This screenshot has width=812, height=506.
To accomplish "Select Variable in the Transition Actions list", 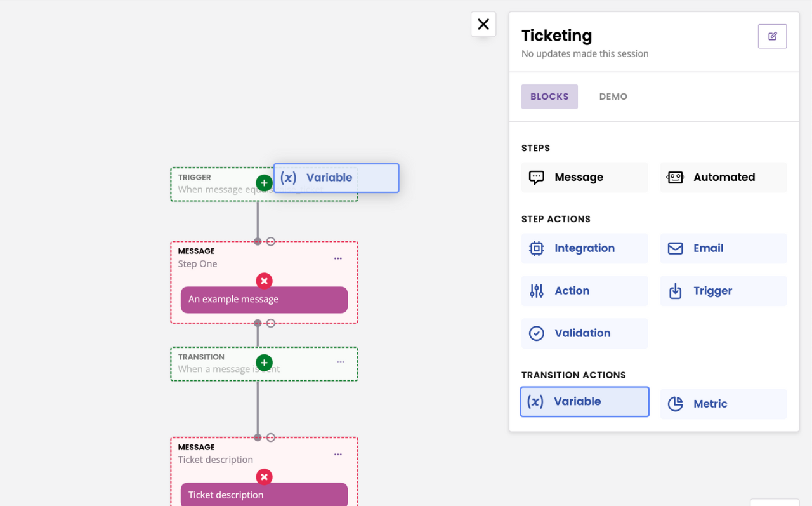I will (584, 402).
